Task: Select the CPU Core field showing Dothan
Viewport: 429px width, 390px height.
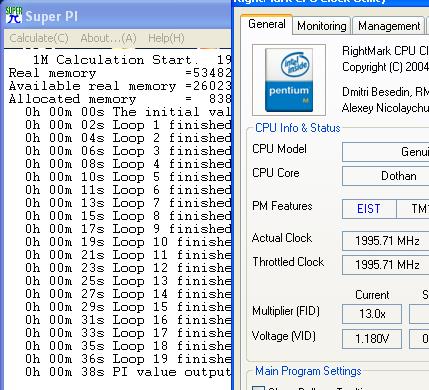Action: click(x=386, y=176)
